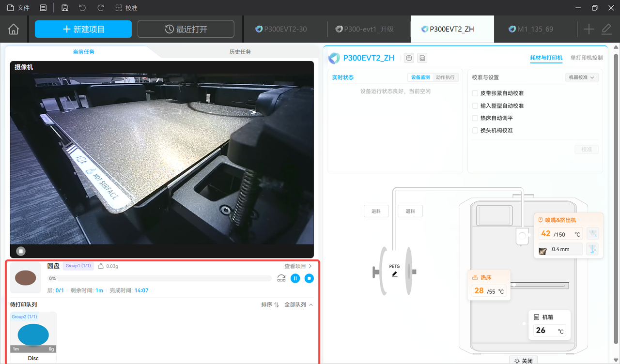
Task: Open the 校准 menu in title bar
Action: [126, 8]
